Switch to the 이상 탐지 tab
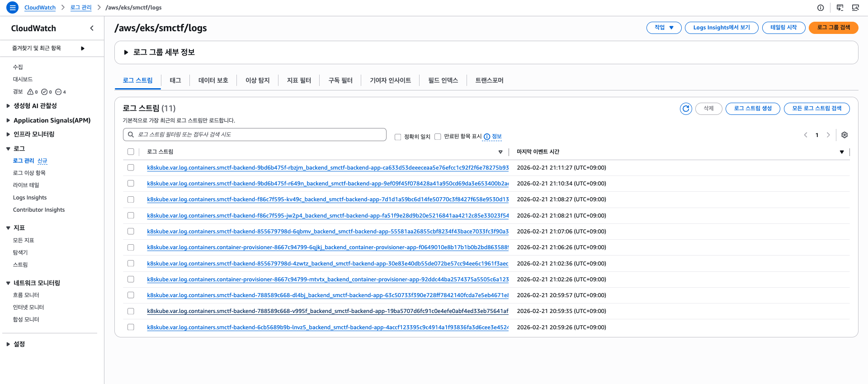Image resolution: width=868 pixels, height=384 pixels. tap(257, 81)
